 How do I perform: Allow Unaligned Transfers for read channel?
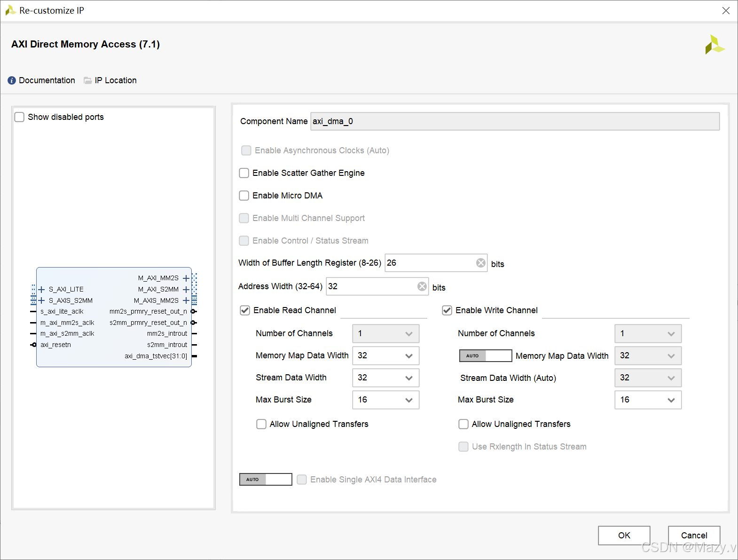(x=261, y=424)
